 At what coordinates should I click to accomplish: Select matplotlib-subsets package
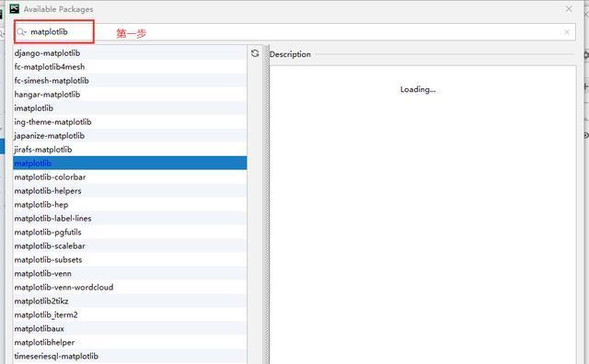(130, 260)
